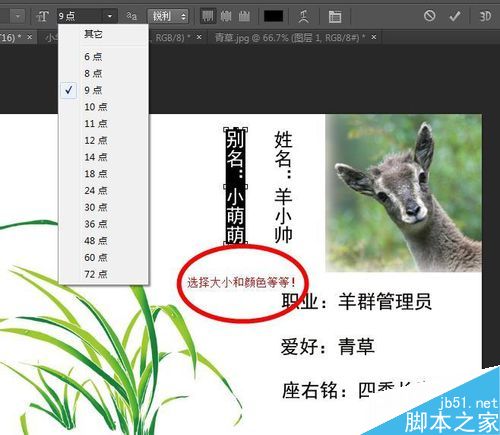The height and width of the screenshot is (435, 500).
Task: Choose 30 点 font size
Action: 103,207
